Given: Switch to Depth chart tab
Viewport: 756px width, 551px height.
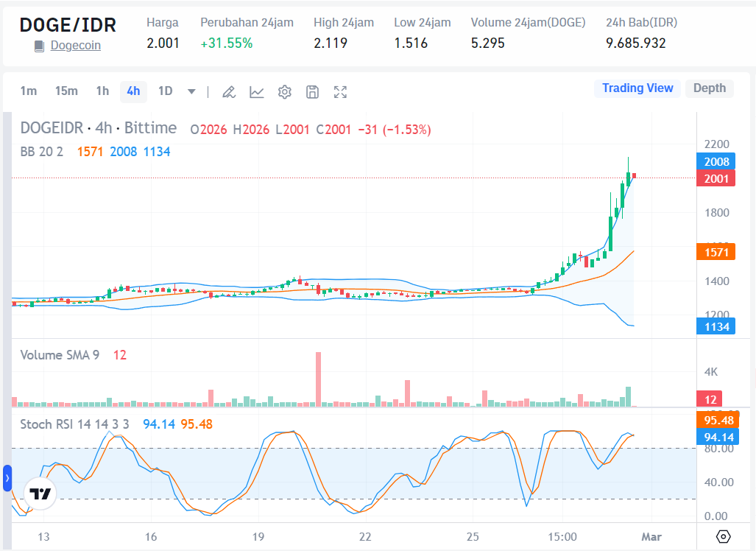Looking at the screenshot, I should coord(709,88).
